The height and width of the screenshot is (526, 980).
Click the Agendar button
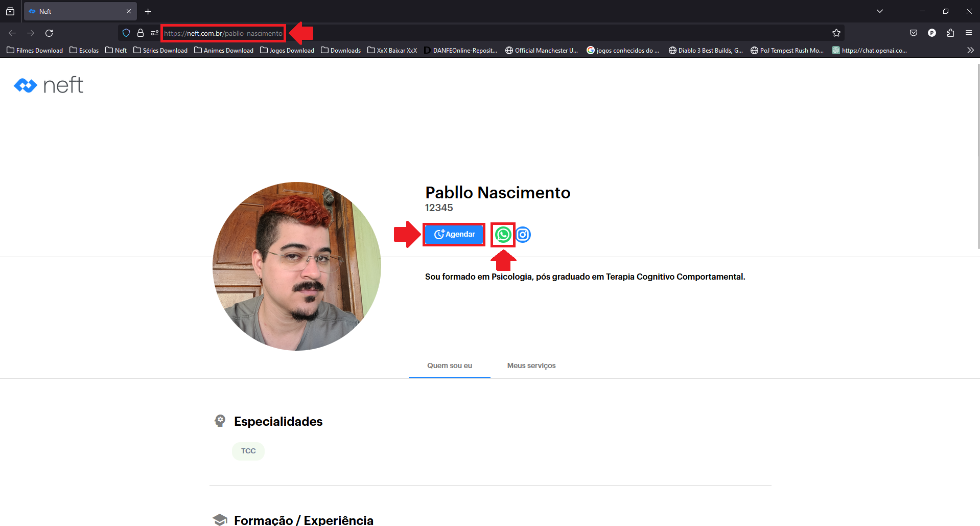coord(454,235)
